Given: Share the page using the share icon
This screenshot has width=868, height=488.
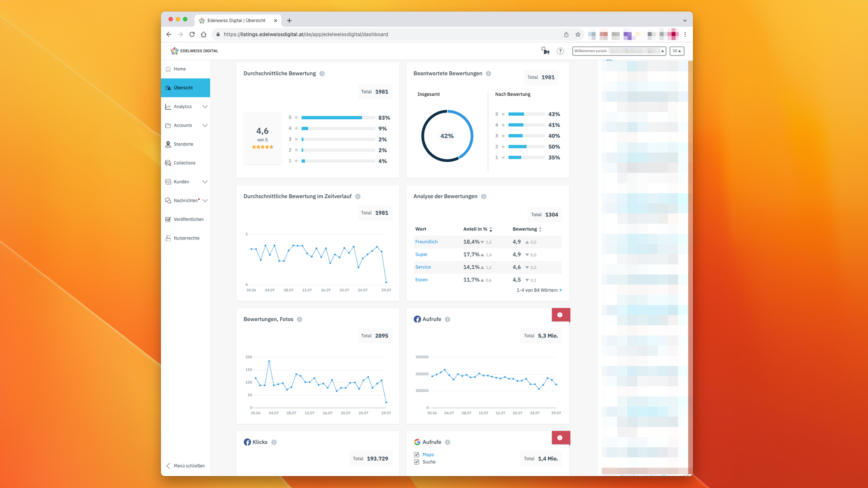Looking at the screenshot, I should 566,34.
